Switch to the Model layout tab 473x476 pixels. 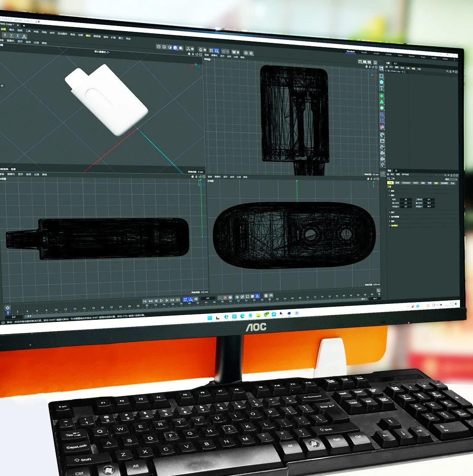pyautogui.click(x=364, y=52)
